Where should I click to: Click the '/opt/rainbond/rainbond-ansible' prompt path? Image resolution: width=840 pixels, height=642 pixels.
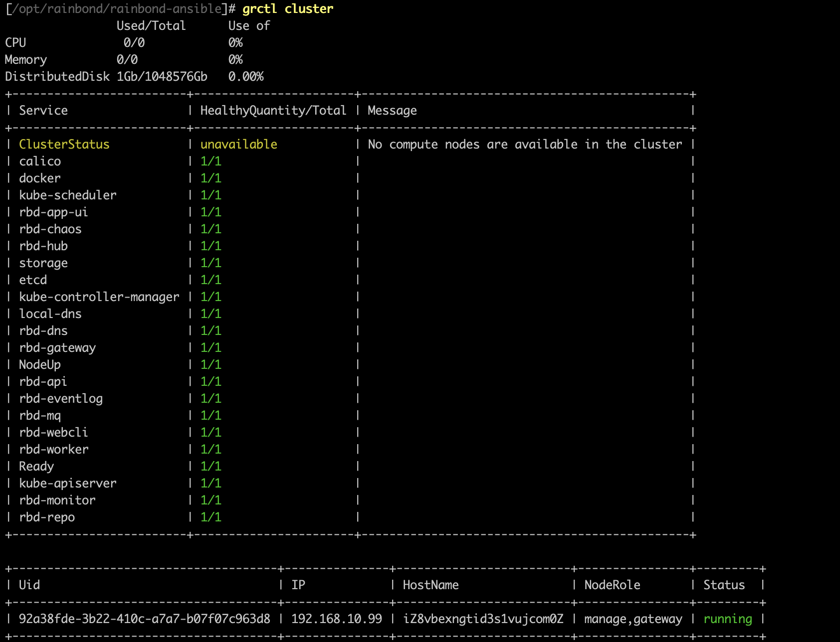point(117,9)
